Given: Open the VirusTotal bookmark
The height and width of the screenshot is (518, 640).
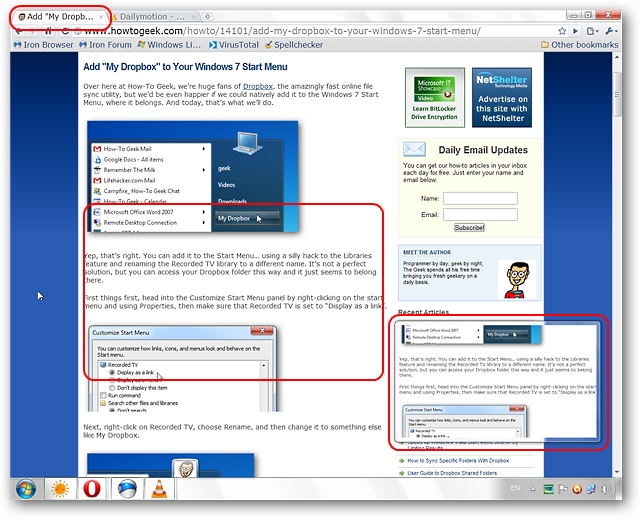Looking at the screenshot, I should 233,45.
